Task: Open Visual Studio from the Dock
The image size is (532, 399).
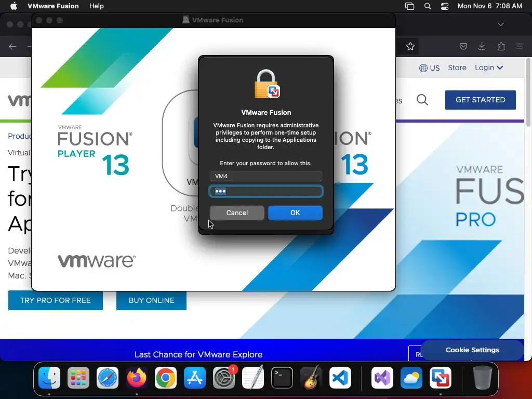Action: click(382, 378)
